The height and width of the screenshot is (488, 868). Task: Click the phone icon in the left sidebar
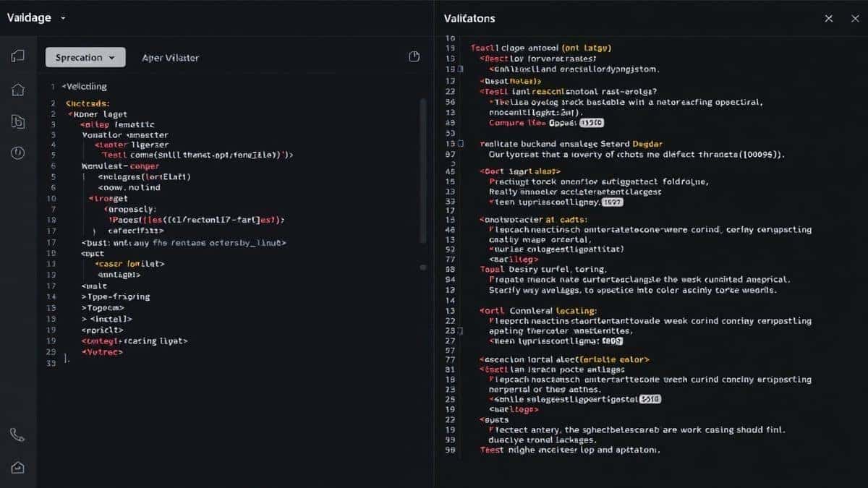click(x=18, y=435)
